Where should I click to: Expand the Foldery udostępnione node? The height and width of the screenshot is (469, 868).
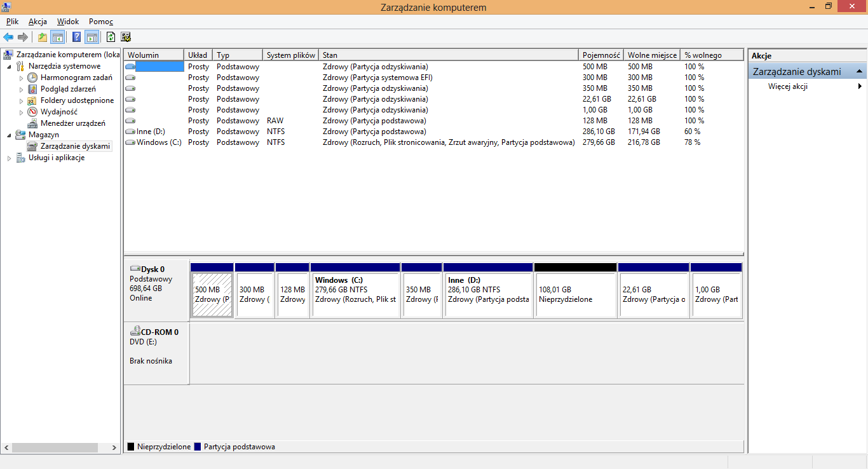pyautogui.click(x=21, y=101)
